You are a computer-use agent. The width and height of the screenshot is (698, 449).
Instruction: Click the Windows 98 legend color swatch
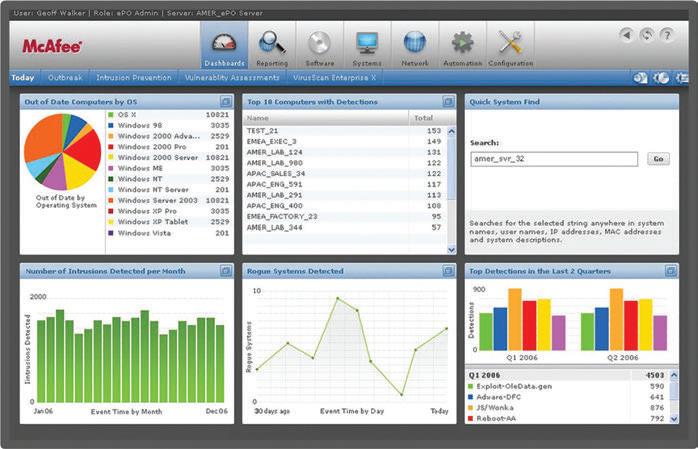point(111,125)
